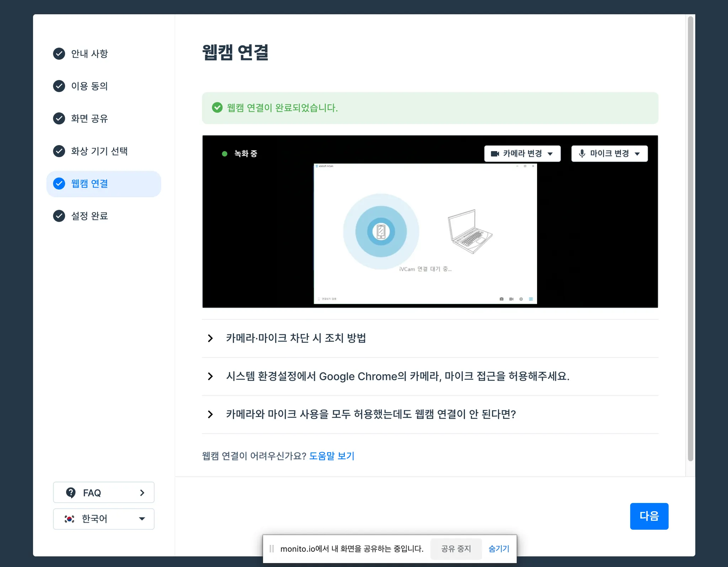
Task: Open the 한국어 language dropdown
Action: 103,519
